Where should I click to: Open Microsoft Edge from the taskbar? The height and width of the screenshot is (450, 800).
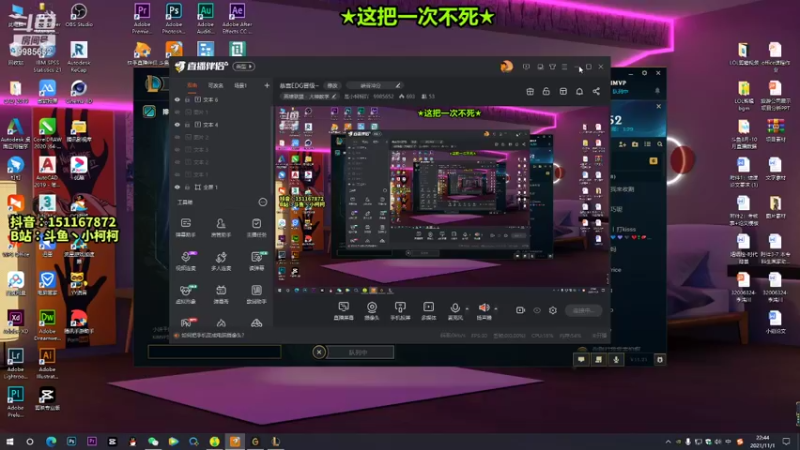coord(51,441)
